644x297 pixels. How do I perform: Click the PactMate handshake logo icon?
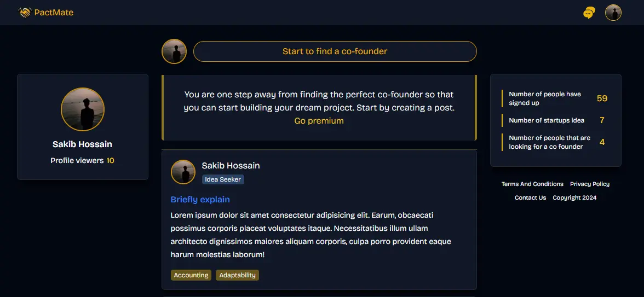click(x=25, y=13)
